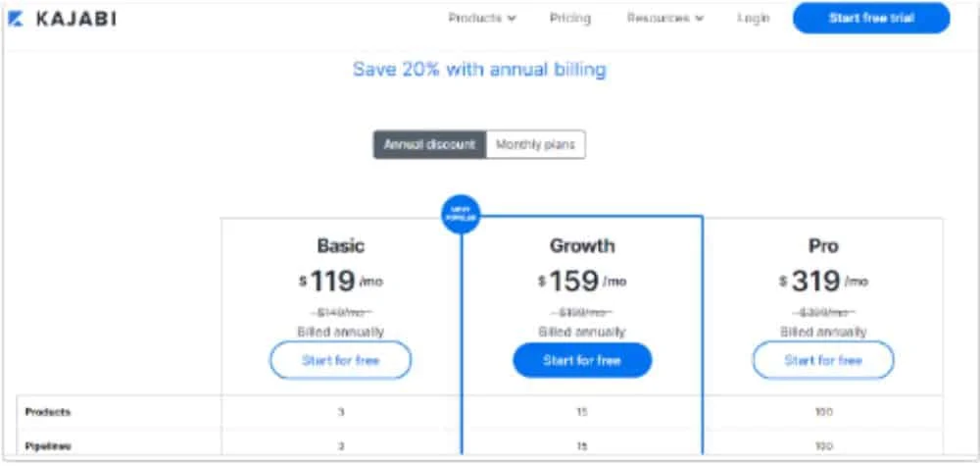
Task: Click the KAJABI wordmark text
Action: tap(76, 20)
